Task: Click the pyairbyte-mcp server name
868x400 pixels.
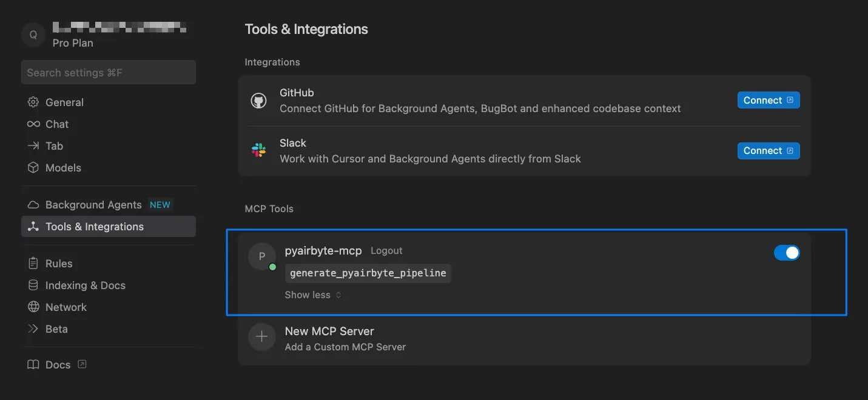Action: [323, 251]
